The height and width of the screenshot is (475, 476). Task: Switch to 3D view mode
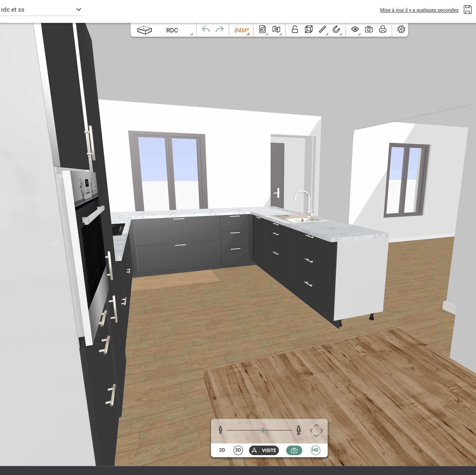238,450
